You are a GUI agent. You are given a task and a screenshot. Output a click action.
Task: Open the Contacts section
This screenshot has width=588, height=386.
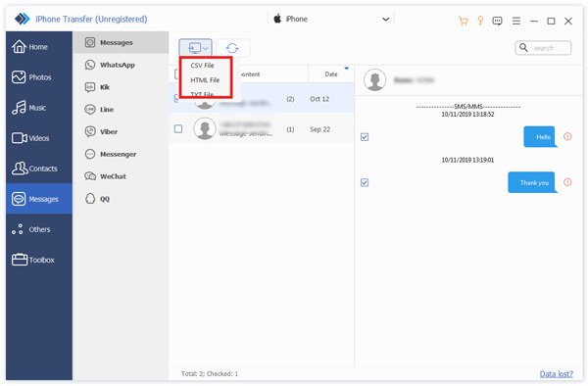click(x=39, y=169)
